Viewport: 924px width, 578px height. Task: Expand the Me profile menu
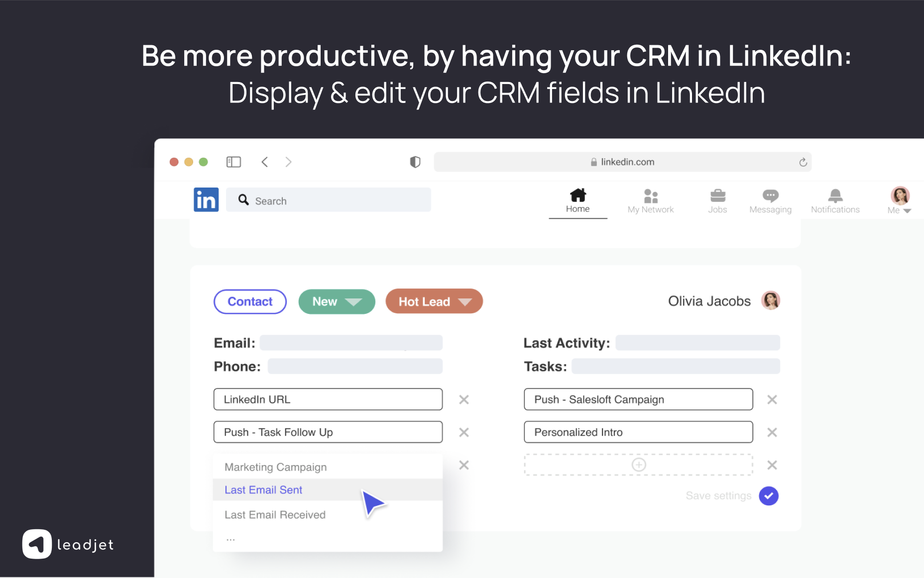(899, 201)
